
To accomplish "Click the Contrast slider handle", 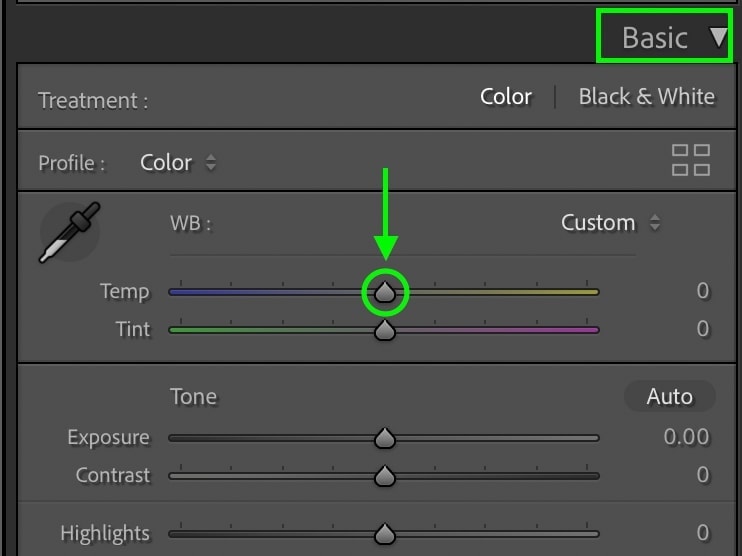I will (x=385, y=477).
